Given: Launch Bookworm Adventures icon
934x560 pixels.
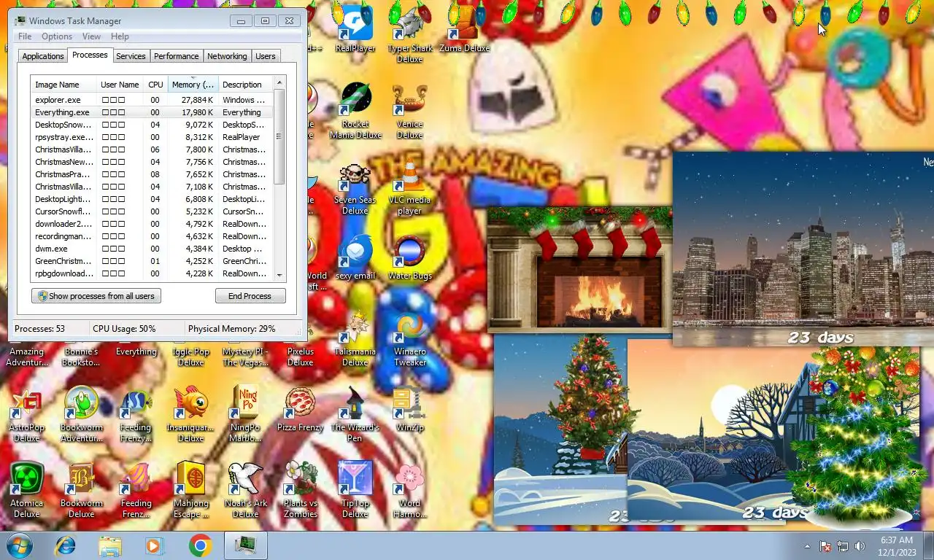Looking at the screenshot, I should point(81,415).
